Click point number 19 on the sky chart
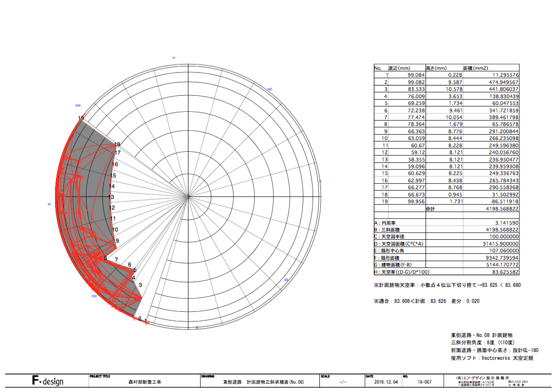 (81, 118)
